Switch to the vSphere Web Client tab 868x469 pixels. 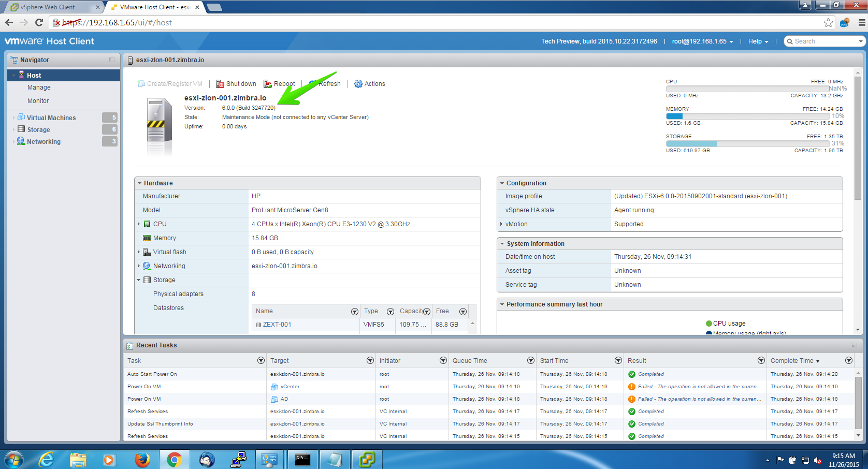click(54, 7)
